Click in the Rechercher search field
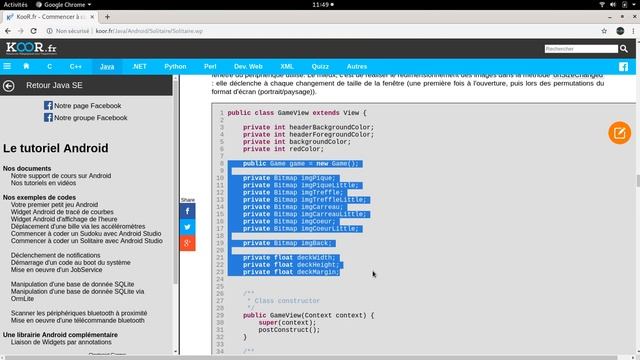The image size is (640, 360). tap(581, 49)
